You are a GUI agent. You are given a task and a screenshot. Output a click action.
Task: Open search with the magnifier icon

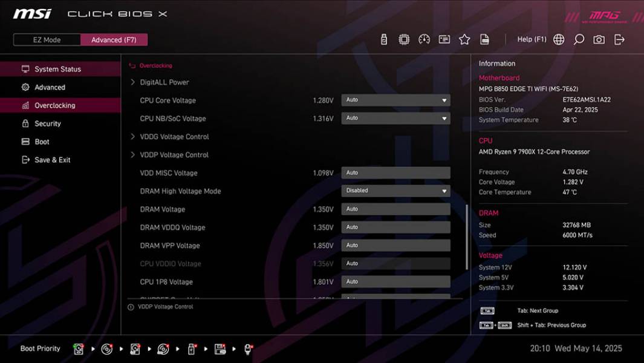click(579, 39)
